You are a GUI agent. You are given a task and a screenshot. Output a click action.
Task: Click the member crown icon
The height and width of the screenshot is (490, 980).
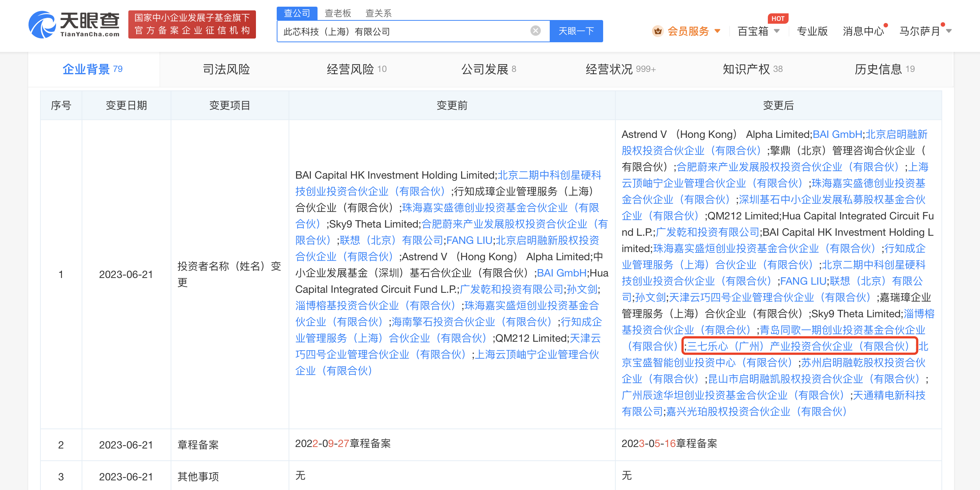[x=657, y=31]
